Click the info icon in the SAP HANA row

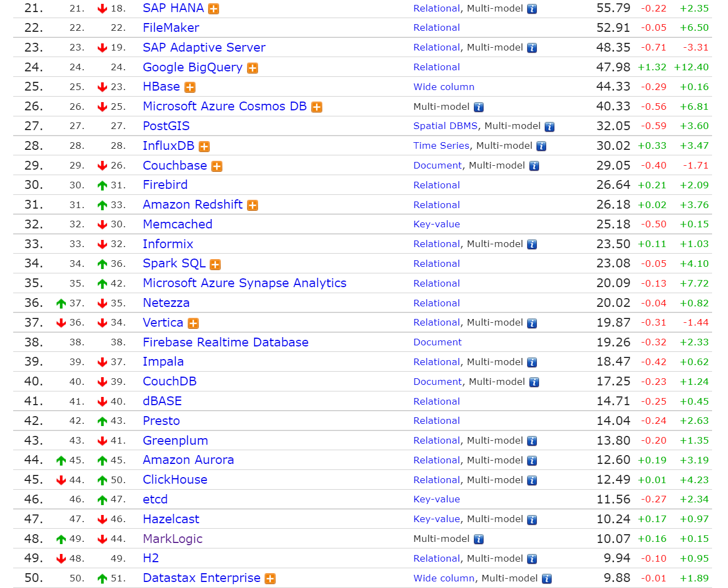[532, 9]
